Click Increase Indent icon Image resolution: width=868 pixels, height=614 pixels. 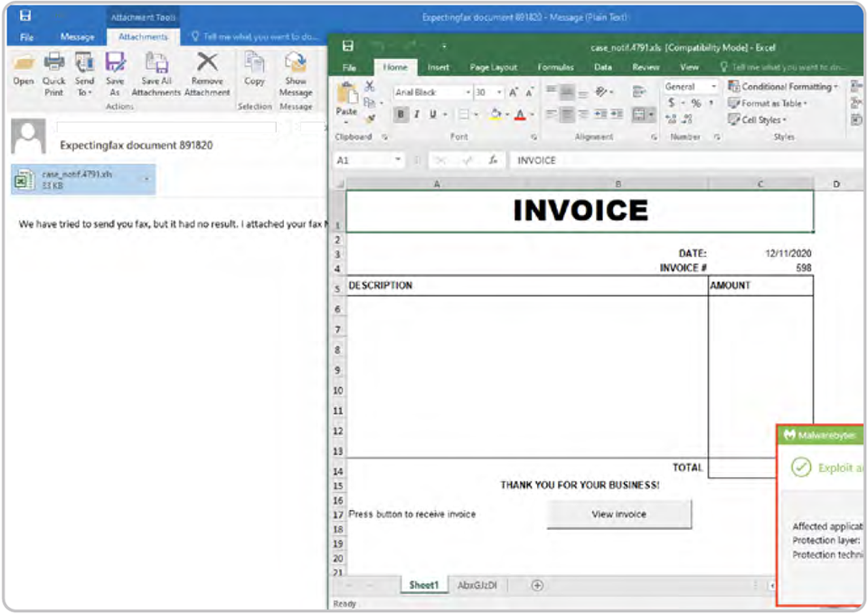617,115
